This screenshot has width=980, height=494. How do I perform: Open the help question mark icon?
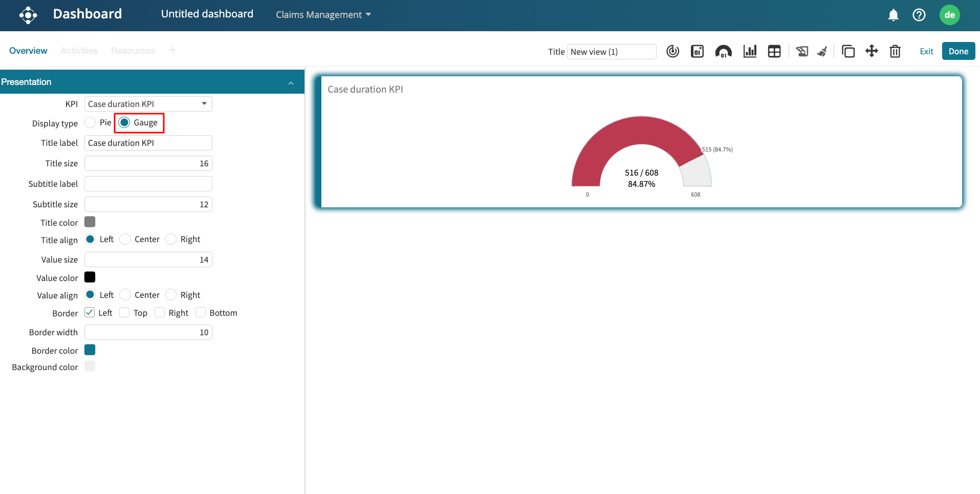pyautogui.click(x=919, y=15)
